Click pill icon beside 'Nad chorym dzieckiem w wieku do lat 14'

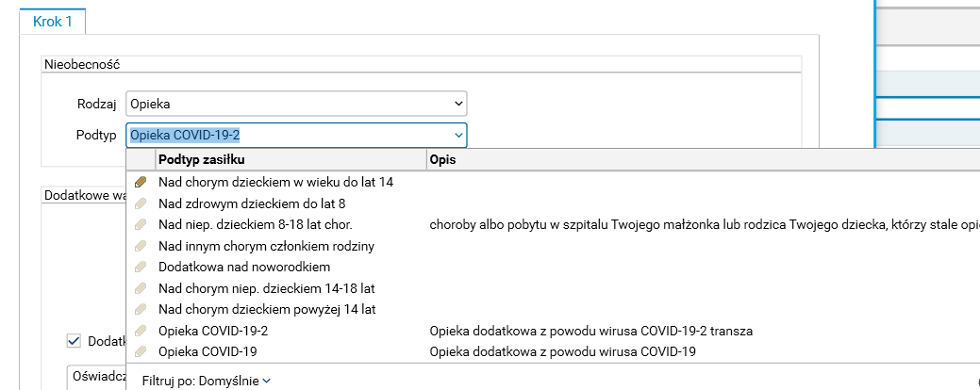pos(141,182)
